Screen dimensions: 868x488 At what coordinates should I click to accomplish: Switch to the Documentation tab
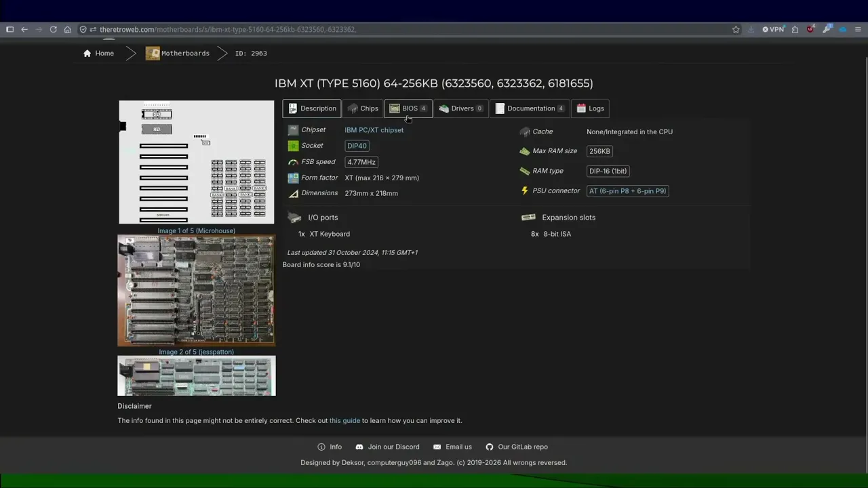530,108
